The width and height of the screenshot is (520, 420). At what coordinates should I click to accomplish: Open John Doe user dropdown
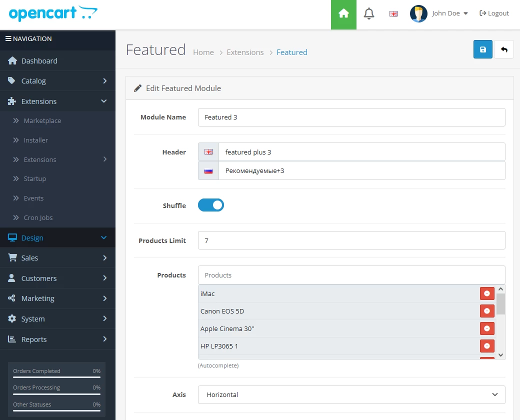(x=449, y=13)
